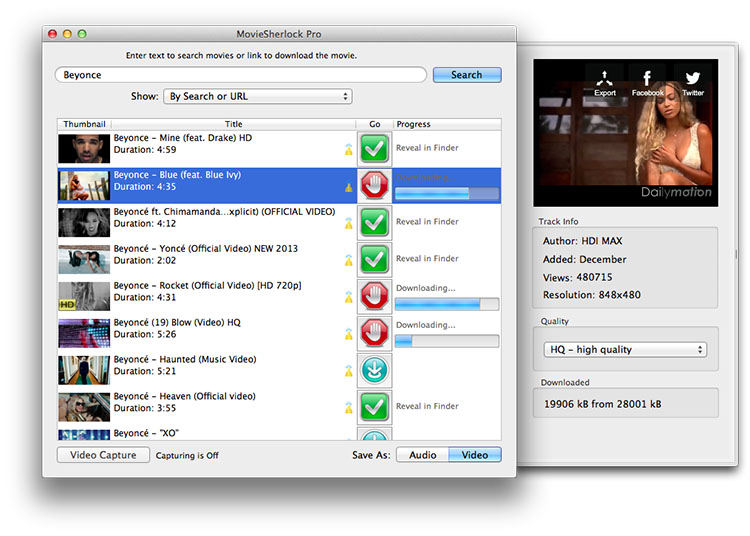This screenshot has height=536, width=750.
Task: Select Video in Save As
Action: point(475,455)
